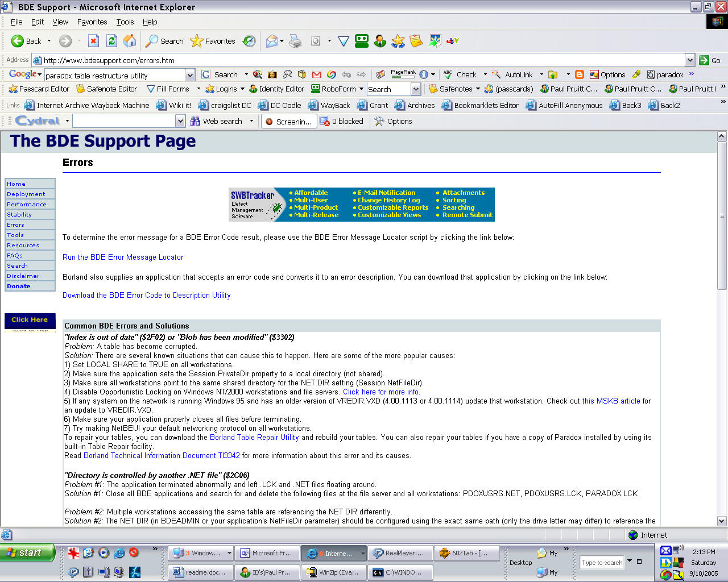728x582 pixels.
Task: Expand the Back button history arrow
Action: click(49, 41)
